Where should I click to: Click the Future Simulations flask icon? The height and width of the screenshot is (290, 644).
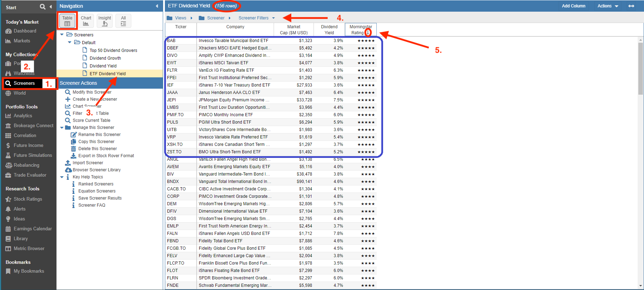coord(8,155)
